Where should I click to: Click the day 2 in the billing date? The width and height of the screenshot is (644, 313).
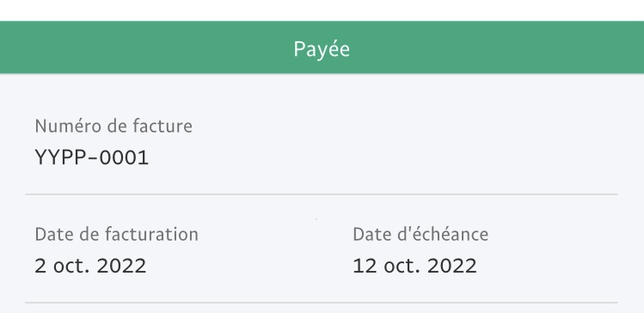[40, 266]
